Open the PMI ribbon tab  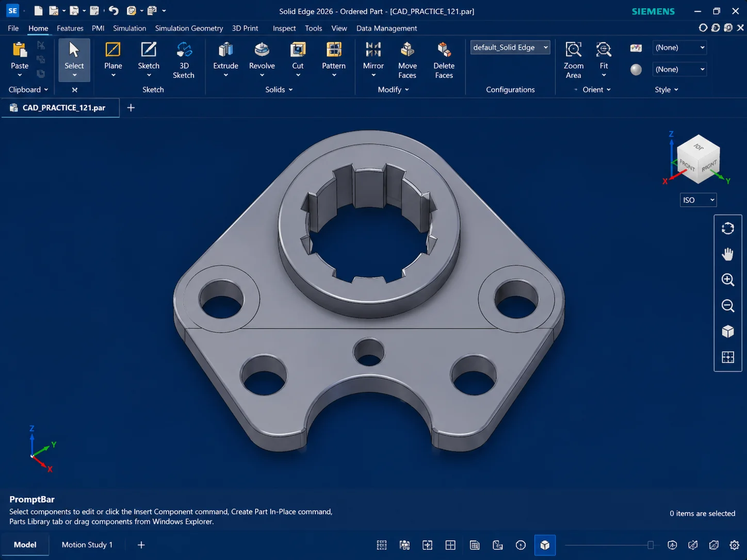point(98,28)
